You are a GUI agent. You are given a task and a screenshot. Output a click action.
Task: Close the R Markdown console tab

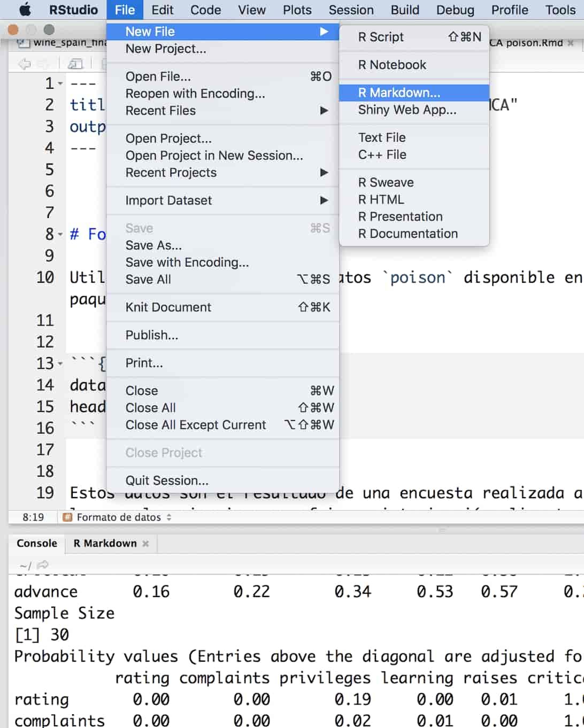(145, 544)
